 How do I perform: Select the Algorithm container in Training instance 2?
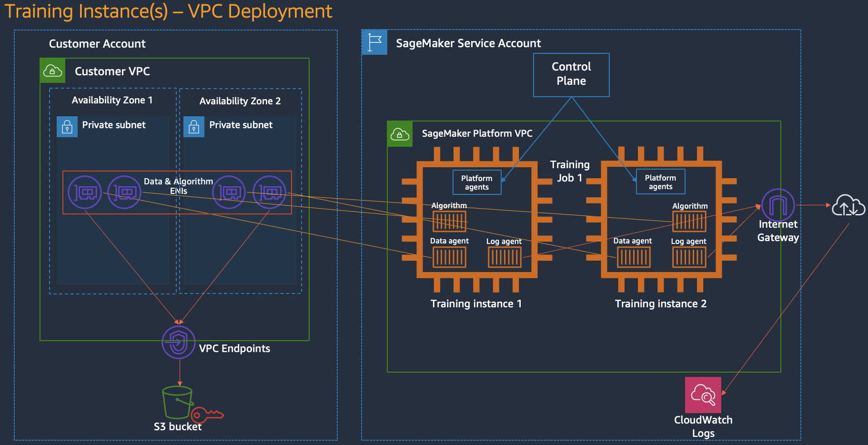[689, 221]
